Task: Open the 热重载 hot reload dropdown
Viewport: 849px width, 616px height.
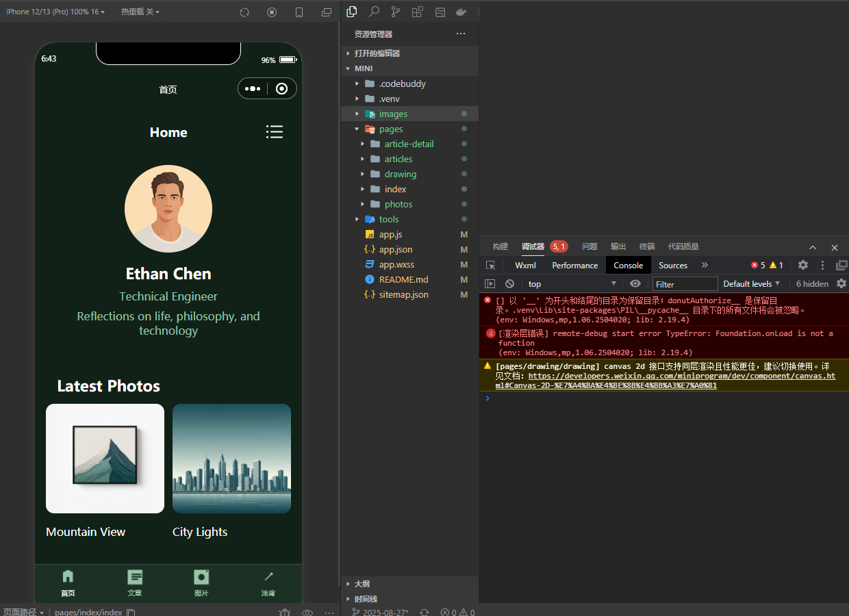Action: point(140,12)
